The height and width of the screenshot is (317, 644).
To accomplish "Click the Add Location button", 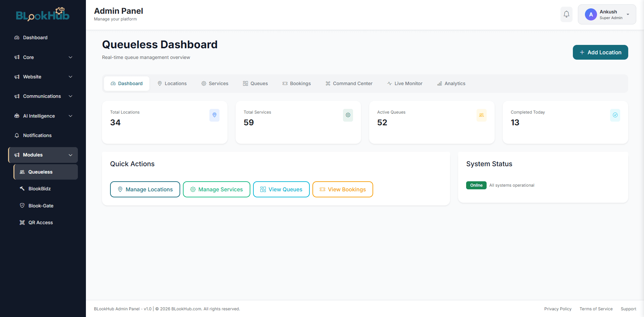I will [600, 52].
